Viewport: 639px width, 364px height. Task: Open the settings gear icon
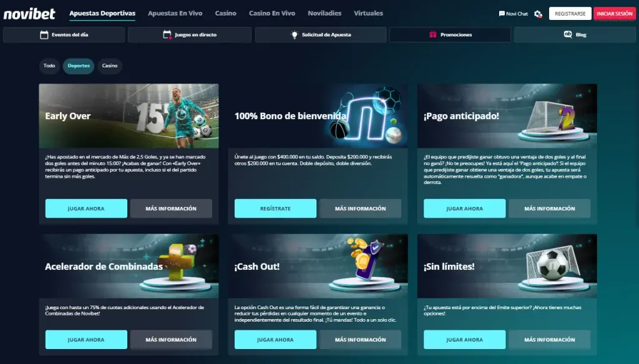click(538, 14)
